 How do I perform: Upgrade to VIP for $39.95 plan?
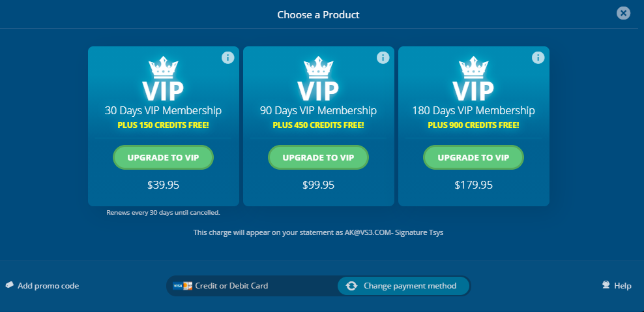[163, 157]
